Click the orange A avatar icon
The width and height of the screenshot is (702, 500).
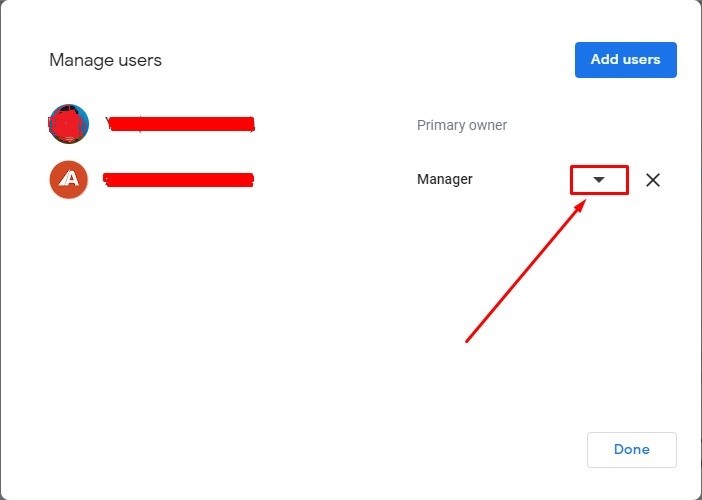69,180
